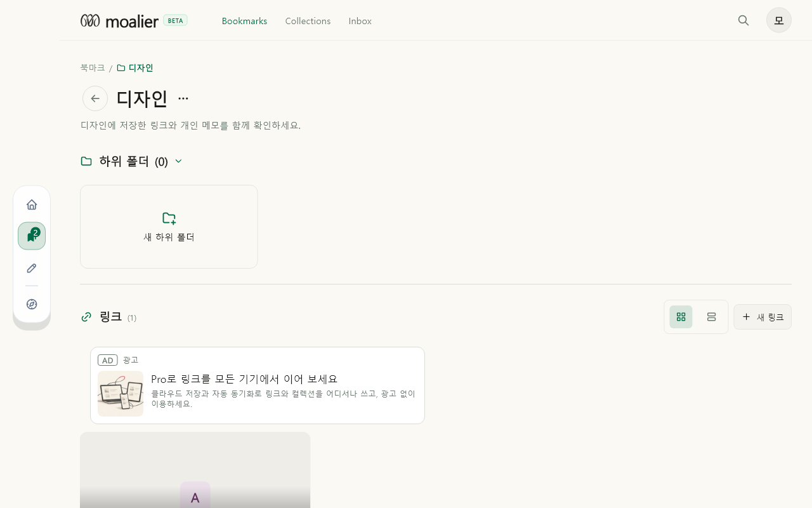This screenshot has width=812, height=508.
Task: Open the Pro upgrade ad card
Action: coord(258,385)
